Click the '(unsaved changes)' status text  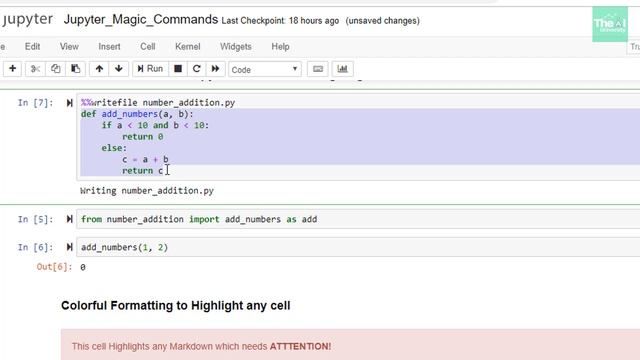pyautogui.click(x=382, y=21)
